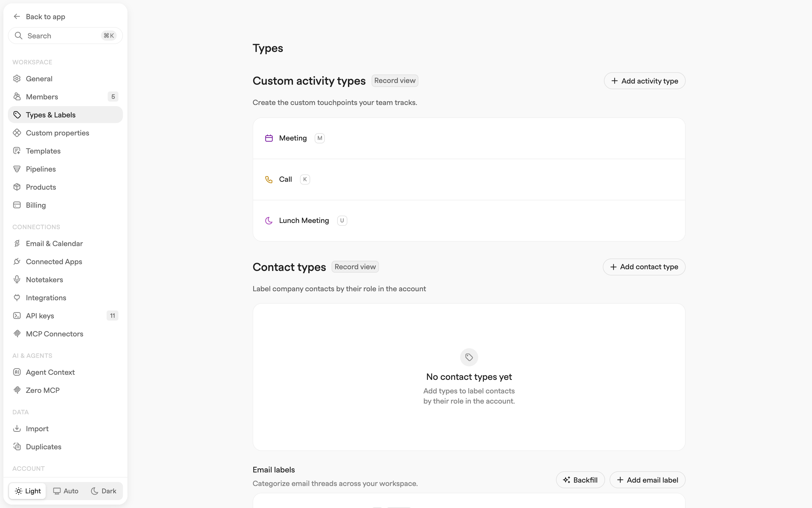
Task: Click Record view badge beside Custom activity types
Action: pyautogui.click(x=395, y=81)
